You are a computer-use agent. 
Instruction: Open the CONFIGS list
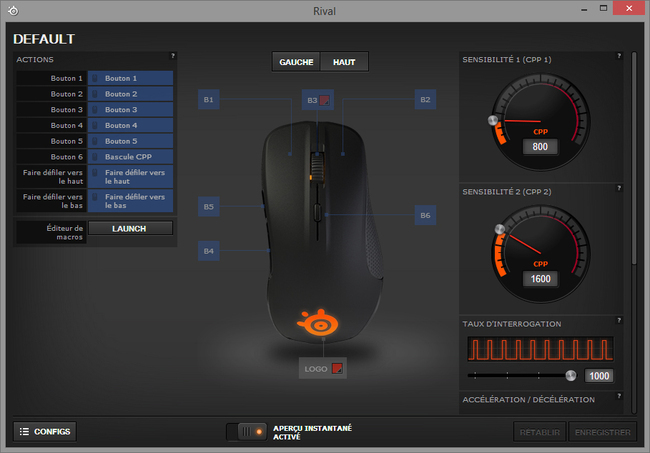tap(45, 431)
